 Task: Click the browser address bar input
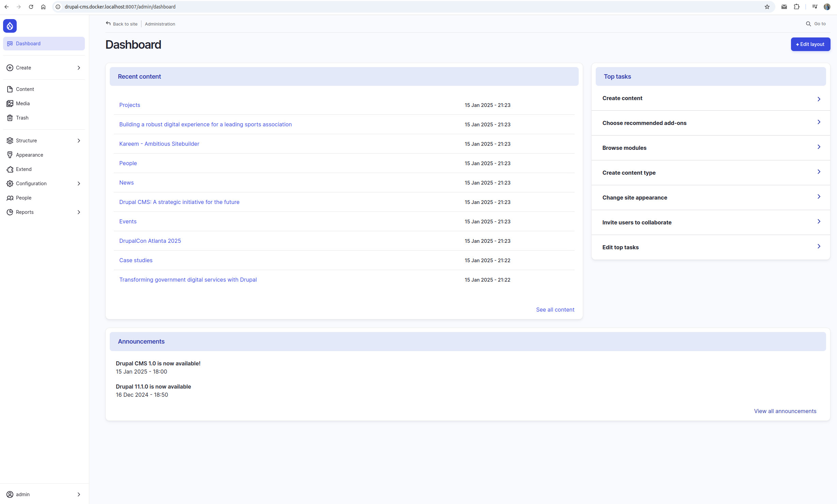click(415, 7)
